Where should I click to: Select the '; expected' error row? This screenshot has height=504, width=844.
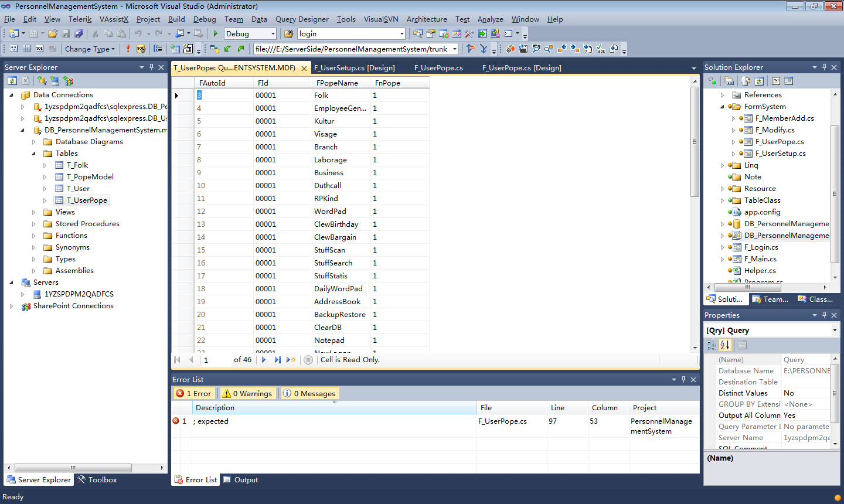[435, 426]
